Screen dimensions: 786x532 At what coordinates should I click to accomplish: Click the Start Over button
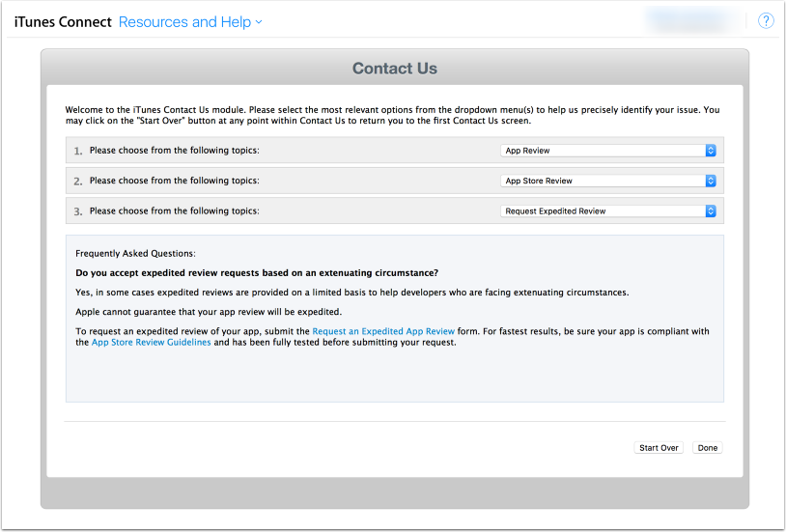click(659, 448)
